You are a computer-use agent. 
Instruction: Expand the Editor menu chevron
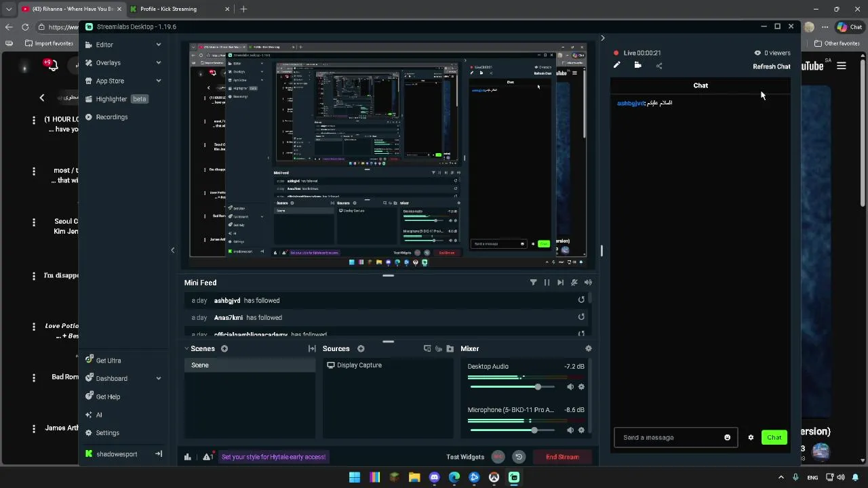[159, 45]
